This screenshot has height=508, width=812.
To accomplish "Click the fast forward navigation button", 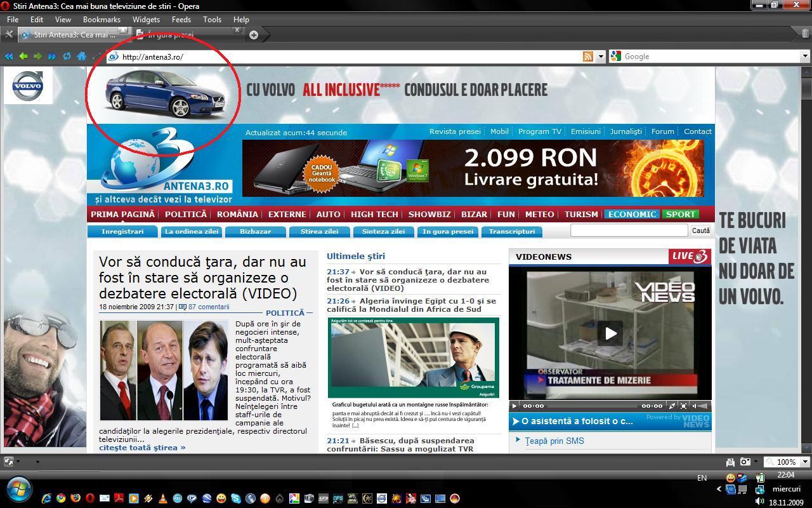I will 52,57.
